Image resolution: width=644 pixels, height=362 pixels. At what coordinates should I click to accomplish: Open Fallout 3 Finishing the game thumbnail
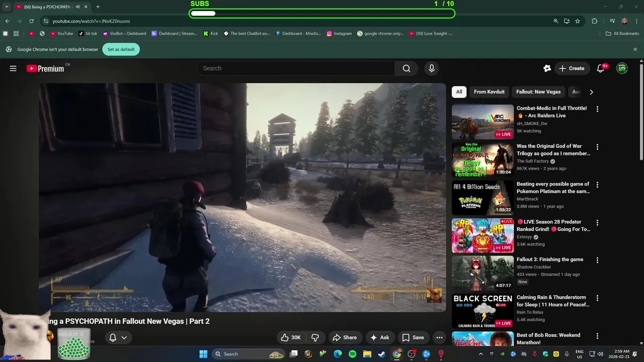482,273
